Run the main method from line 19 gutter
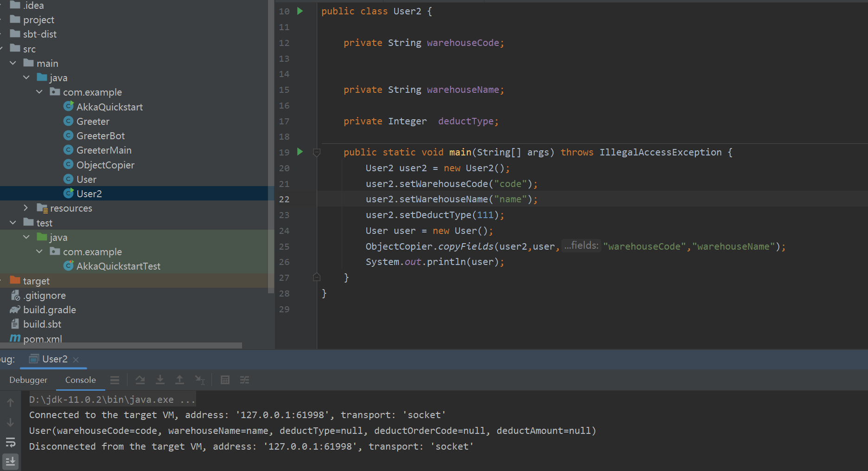 (300, 152)
